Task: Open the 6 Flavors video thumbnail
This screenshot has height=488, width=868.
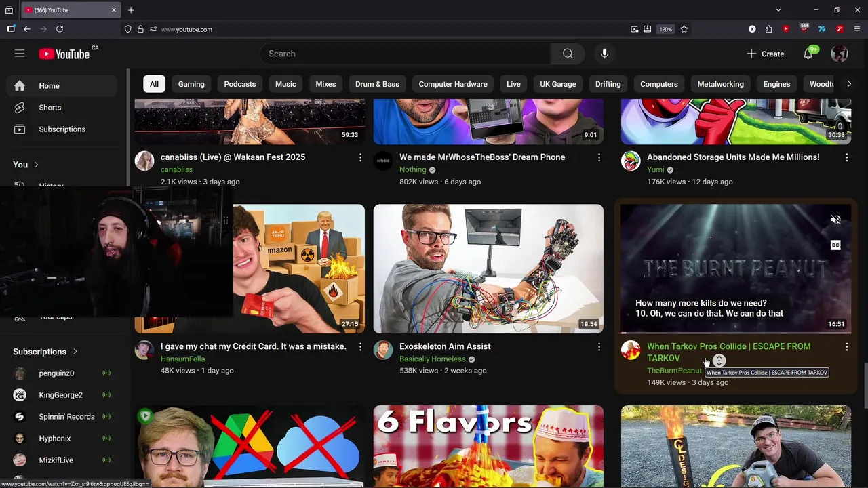Action: point(488,446)
